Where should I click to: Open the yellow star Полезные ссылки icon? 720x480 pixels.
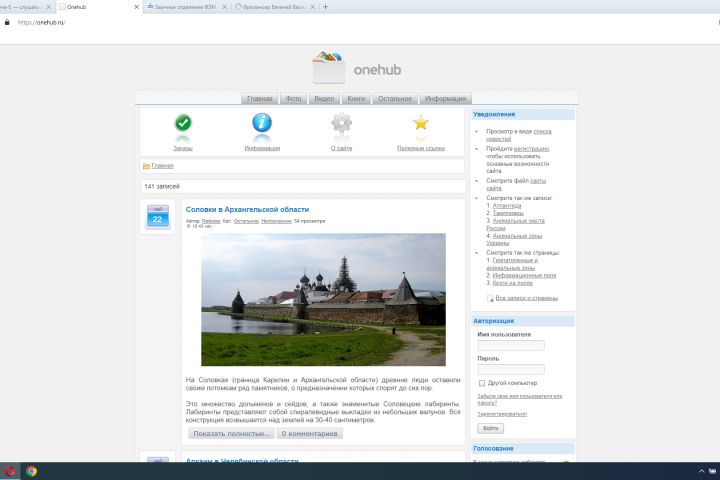[420, 123]
